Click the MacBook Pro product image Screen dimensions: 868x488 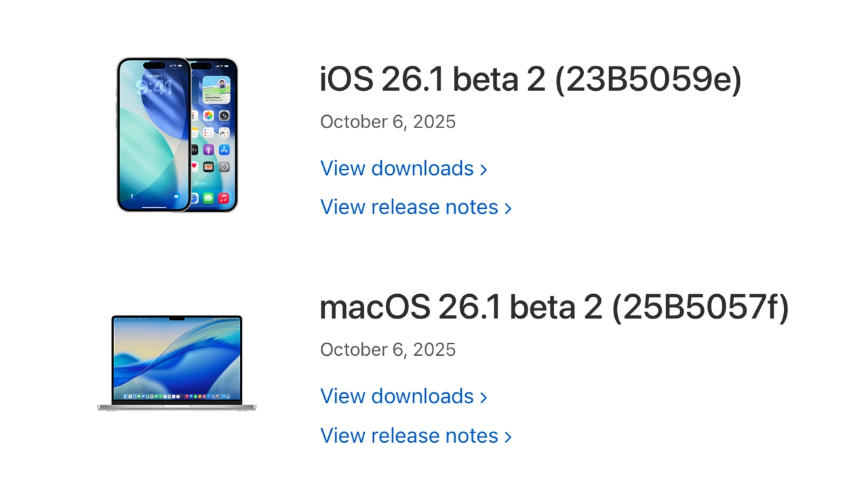tap(177, 363)
